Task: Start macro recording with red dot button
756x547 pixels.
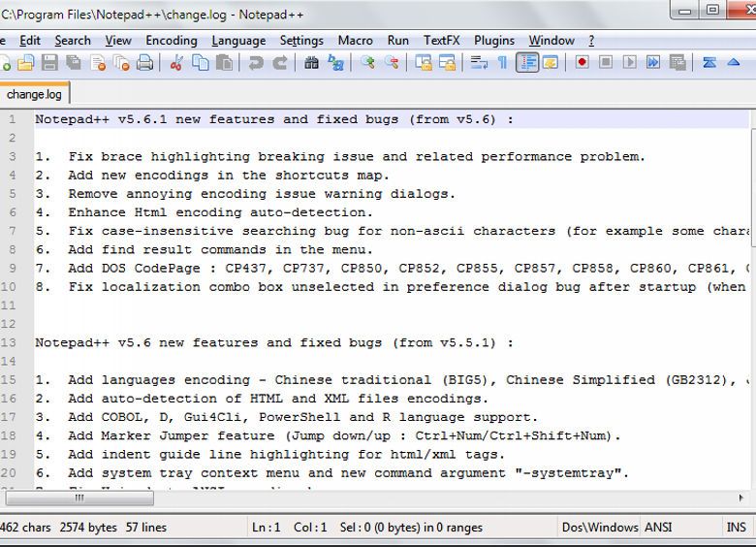Action: 582,63
